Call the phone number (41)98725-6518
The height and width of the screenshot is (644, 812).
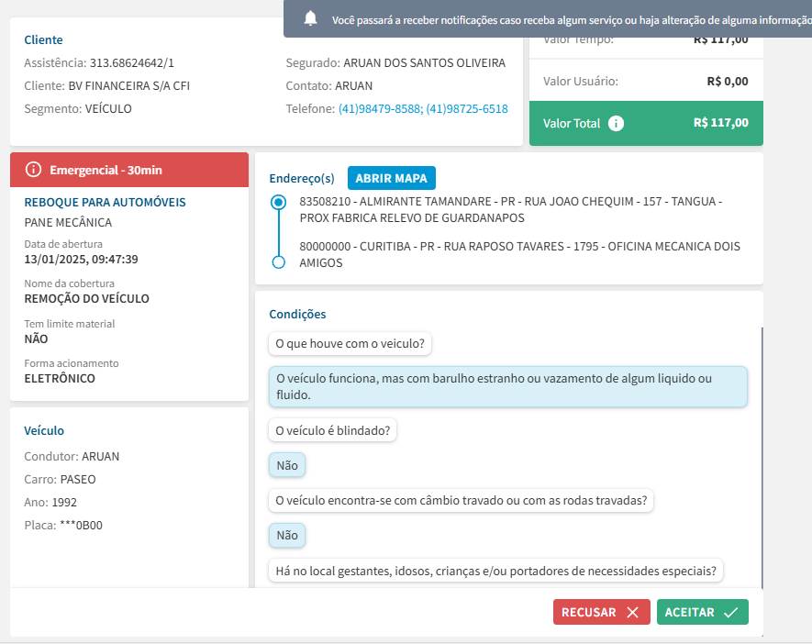coord(466,108)
